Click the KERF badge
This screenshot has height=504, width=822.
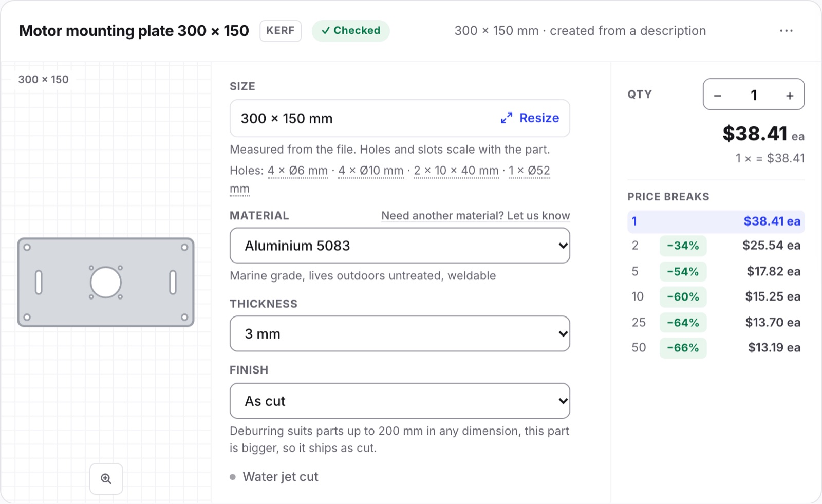(281, 31)
